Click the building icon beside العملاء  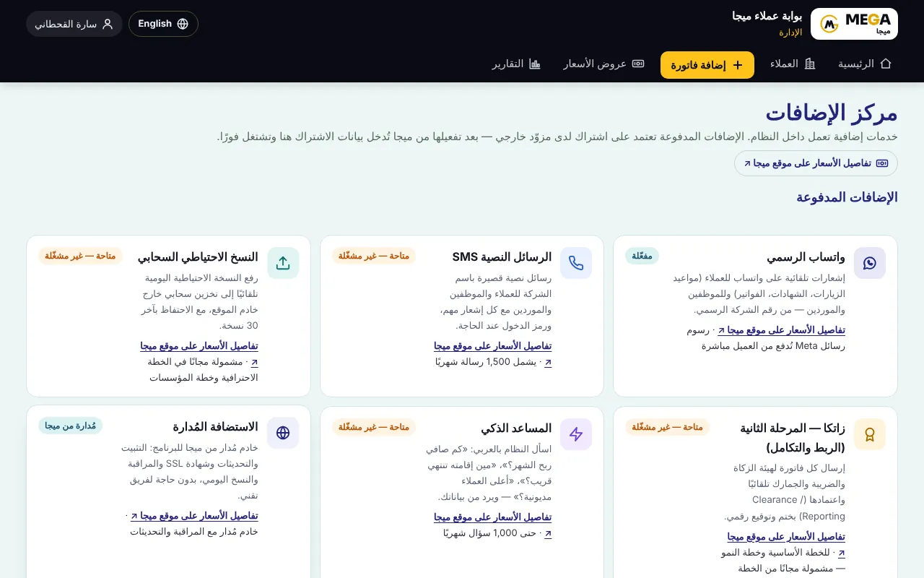[810, 64]
